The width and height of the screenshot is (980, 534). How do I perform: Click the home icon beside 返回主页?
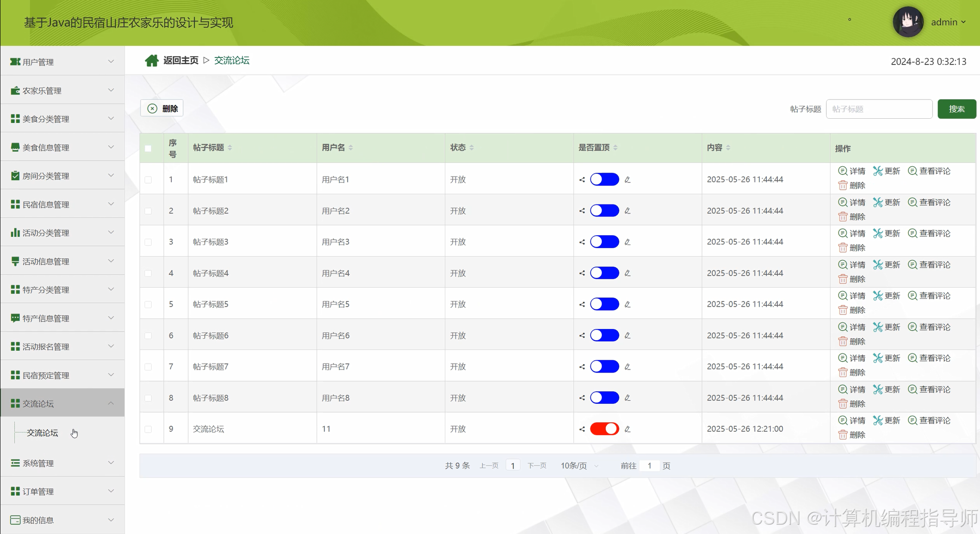click(x=151, y=60)
